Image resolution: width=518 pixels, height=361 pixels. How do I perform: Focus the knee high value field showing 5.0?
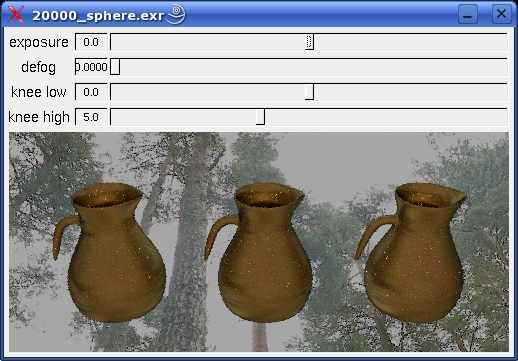[x=91, y=117]
